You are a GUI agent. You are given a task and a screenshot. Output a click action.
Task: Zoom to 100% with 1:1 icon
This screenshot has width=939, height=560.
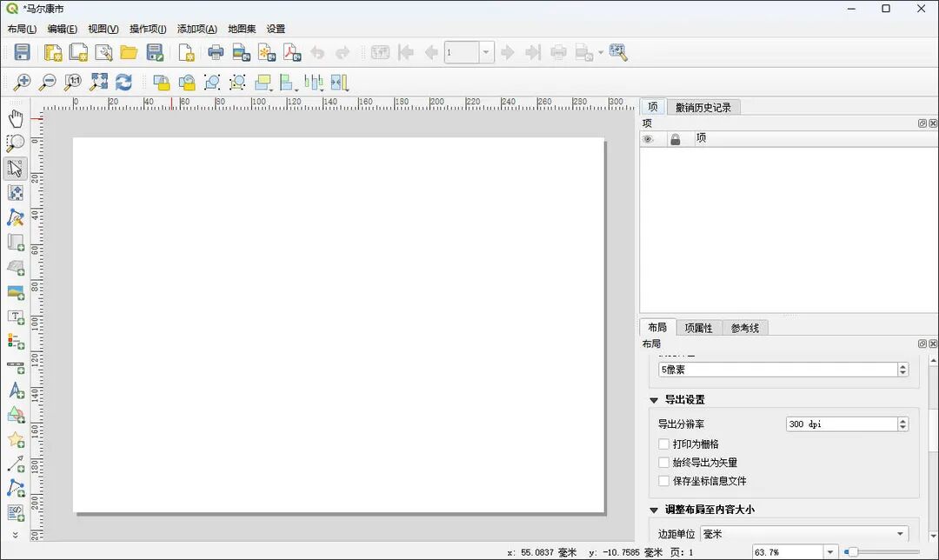point(72,82)
